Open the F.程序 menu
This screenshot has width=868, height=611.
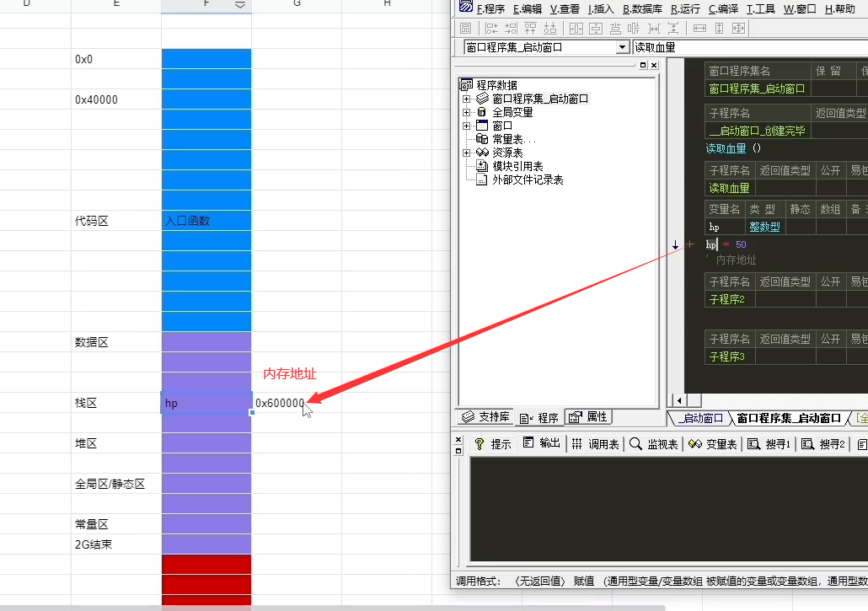(491, 9)
